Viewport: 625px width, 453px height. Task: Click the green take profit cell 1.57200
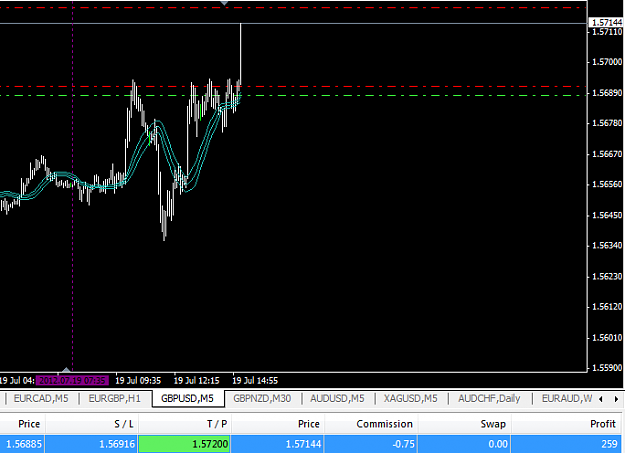pyautogui.click(x=185, y=444)
